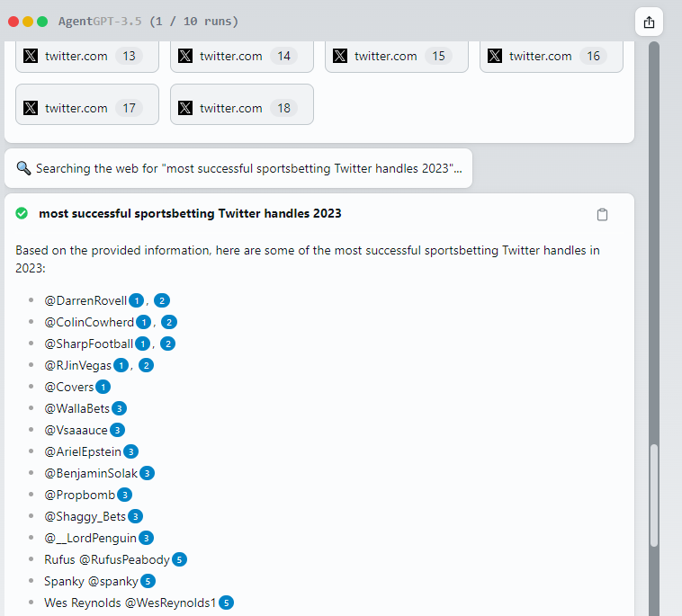Click the X logo on source 18

tap(185, 108)
